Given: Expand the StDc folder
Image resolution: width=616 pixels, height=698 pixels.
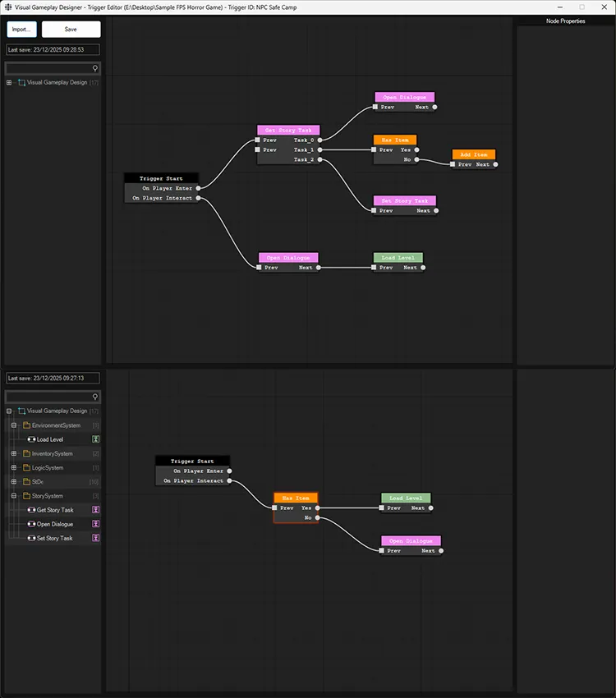Looking at the screenshot, I should click(x=14, y=482).
